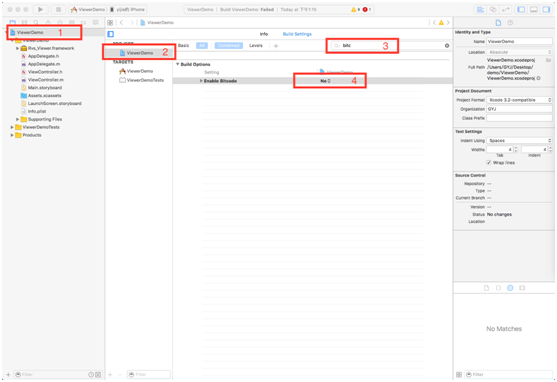This screenshot has width=557, height=382.
Task: Click the project Name text field
Action: tap(519, 42)
